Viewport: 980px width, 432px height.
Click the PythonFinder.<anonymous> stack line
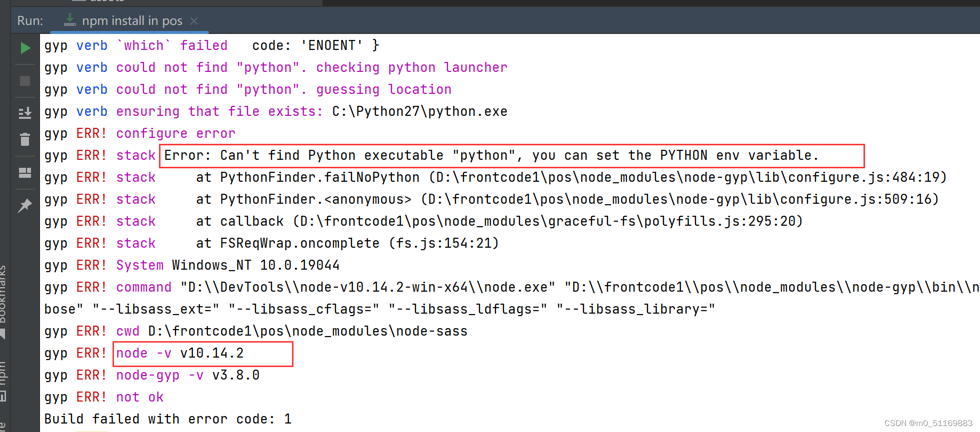click(x=491, y=199)
